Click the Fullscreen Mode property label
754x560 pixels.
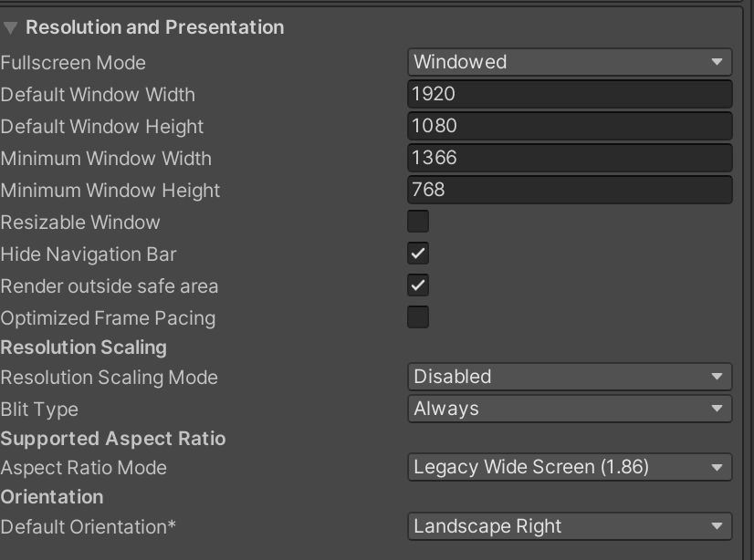coord(73,63)
